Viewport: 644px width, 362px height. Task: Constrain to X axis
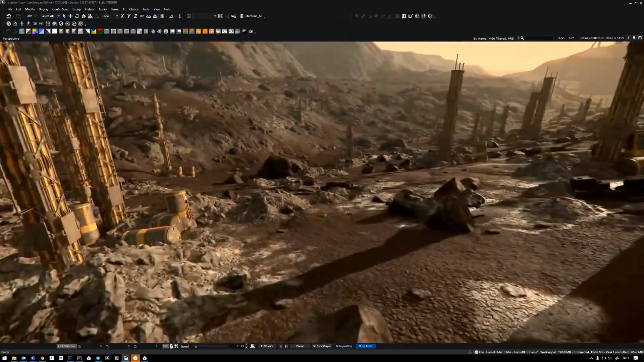click(x=122, y=16)
